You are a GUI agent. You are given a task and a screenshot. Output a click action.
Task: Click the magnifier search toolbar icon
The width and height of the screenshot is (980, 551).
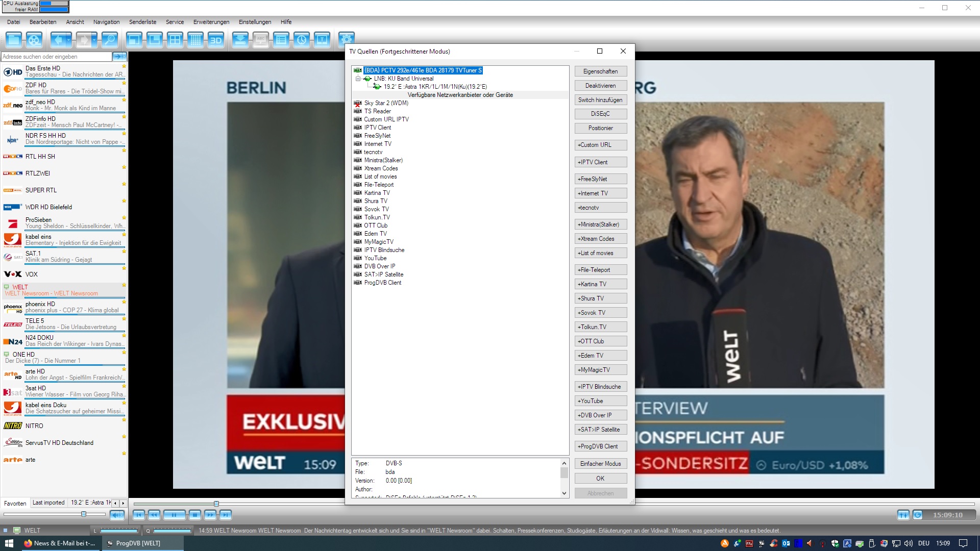coord(109,40)
